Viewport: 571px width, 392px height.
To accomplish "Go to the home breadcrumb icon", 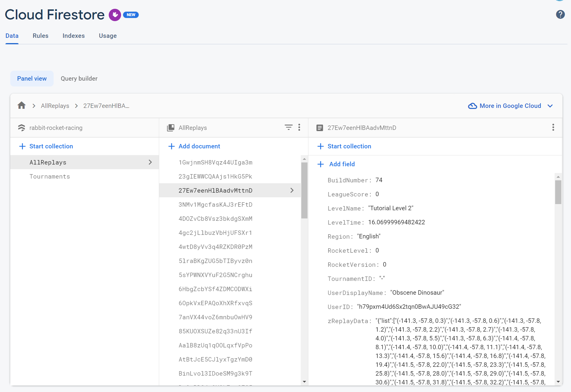I will pyautogui.click(x=22, y=106).
